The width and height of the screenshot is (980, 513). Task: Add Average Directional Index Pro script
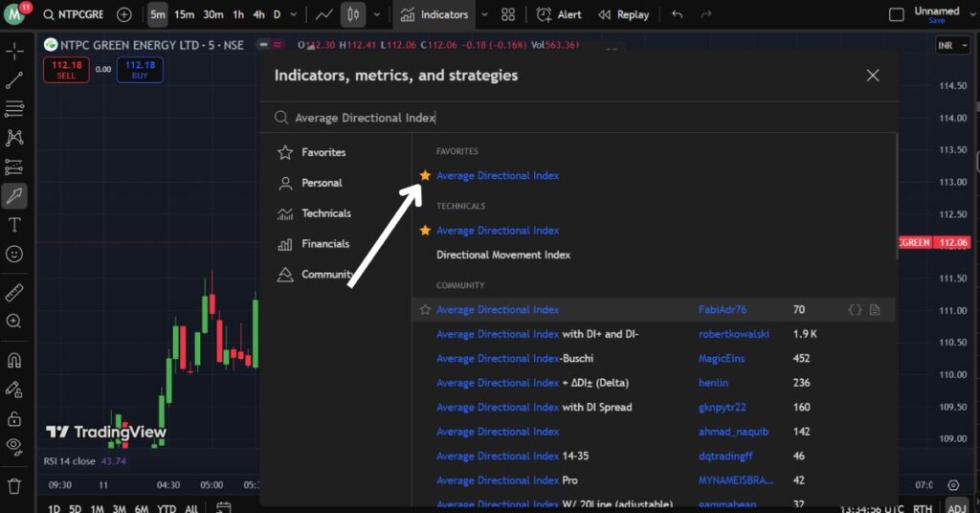(507, 480)
